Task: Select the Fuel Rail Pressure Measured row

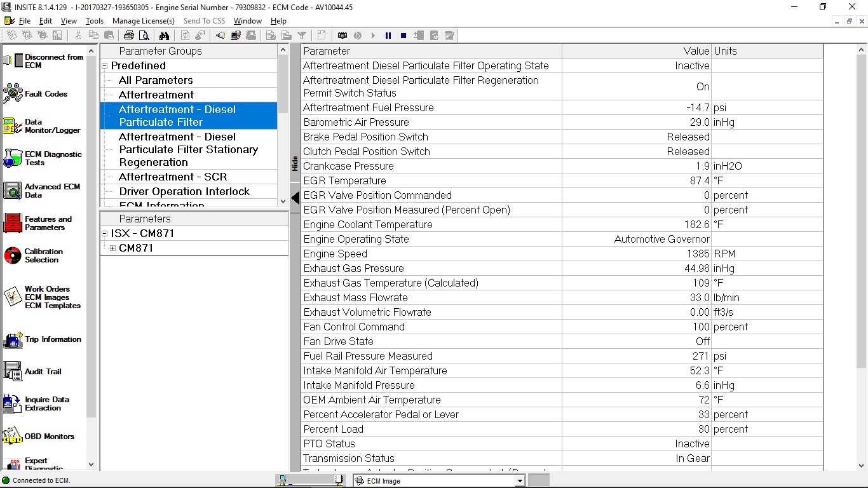Action: [562, 356]
